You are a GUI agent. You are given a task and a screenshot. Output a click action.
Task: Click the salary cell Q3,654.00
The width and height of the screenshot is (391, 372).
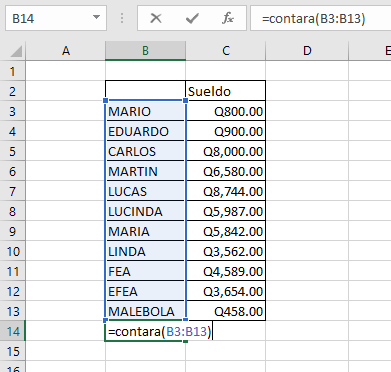(x=226, y=291)
